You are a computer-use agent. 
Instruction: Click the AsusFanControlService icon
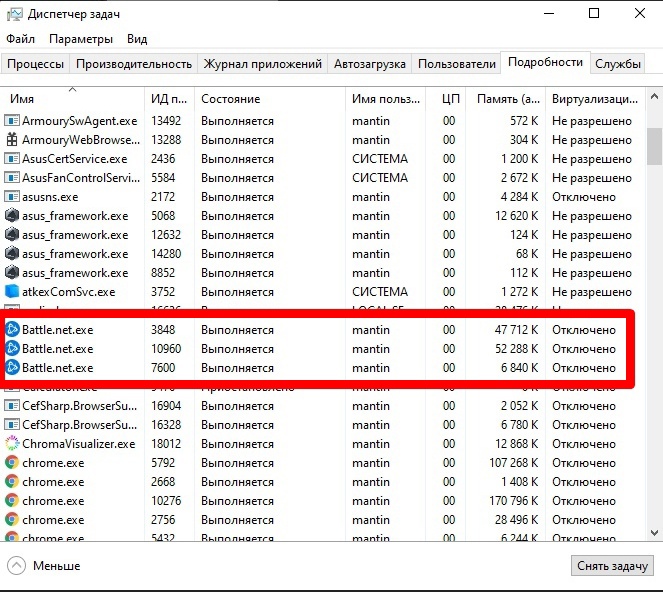[12, 178]
